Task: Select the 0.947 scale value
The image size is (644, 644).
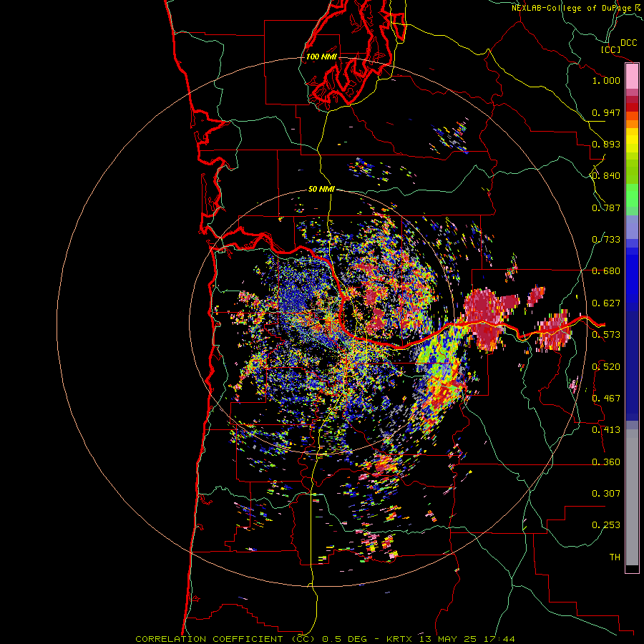Action: click(x=606, y=112)
